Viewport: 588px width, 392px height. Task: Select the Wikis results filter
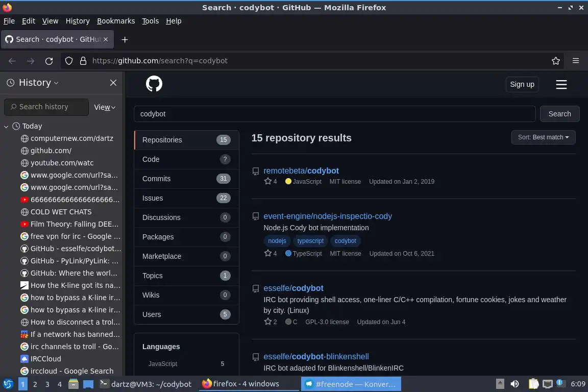tap(186, 295)
